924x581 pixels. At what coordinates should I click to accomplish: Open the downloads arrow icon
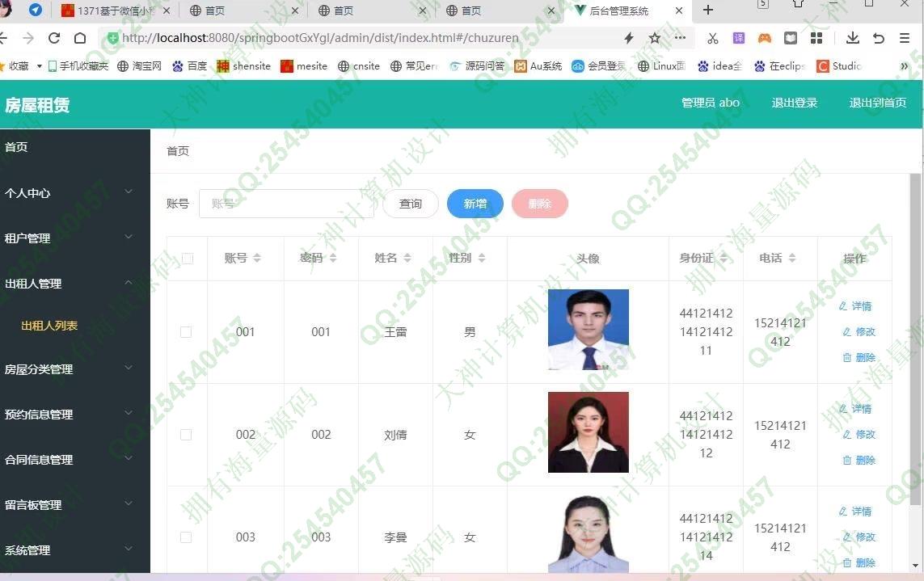tap(853, 38)
